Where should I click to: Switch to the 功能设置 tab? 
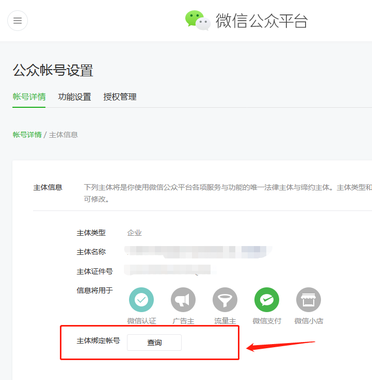[74, 97]
